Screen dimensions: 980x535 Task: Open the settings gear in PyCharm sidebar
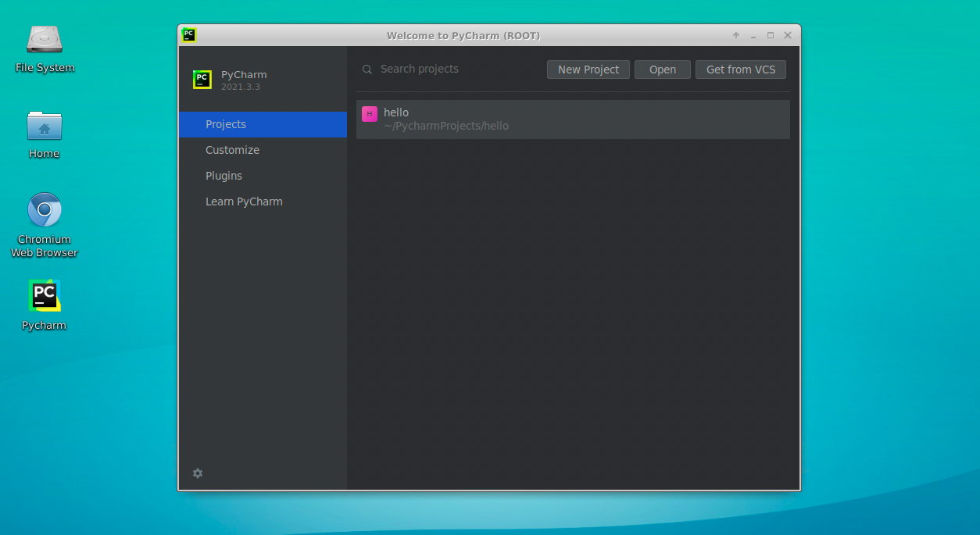click(198, 473)
